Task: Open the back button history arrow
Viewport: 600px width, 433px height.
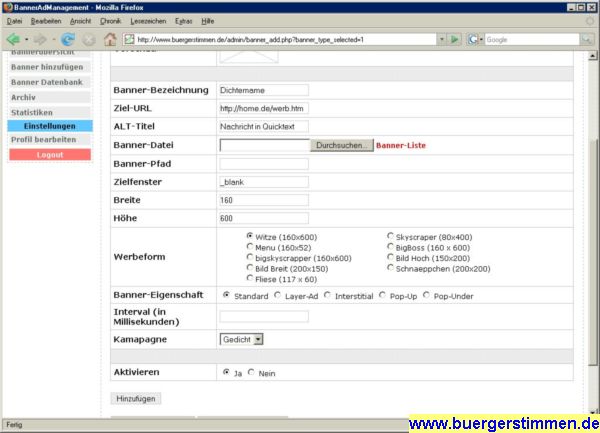Action: [x=26, y=39]
